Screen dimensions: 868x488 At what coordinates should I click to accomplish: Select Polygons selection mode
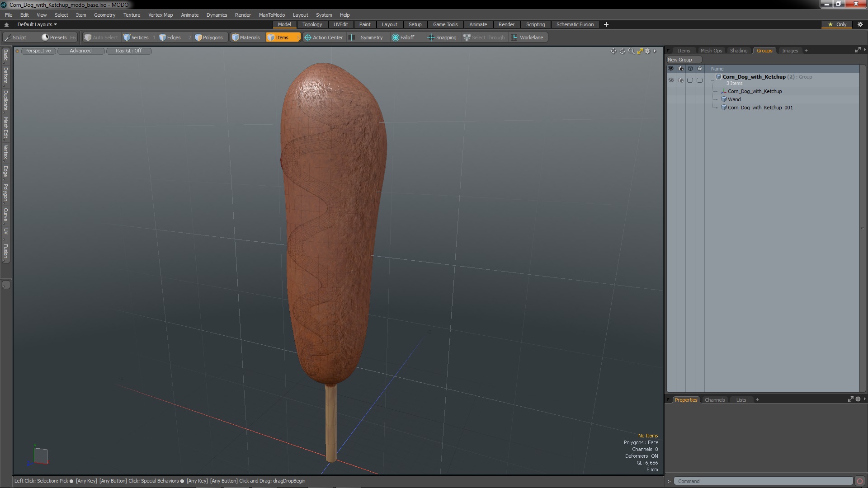pos(209,38)
